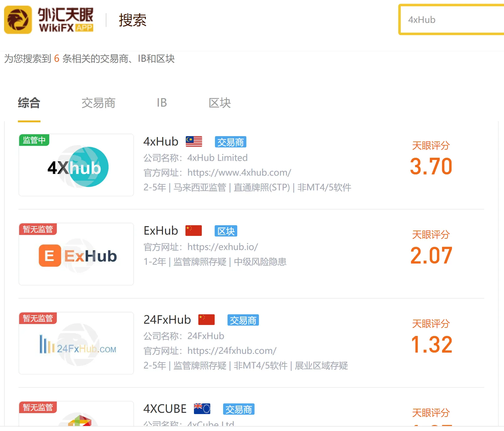Viewport: 504px width, 431px height.
Task: Click the https://24fxhub.com/ website text
Action: (232, 351)
